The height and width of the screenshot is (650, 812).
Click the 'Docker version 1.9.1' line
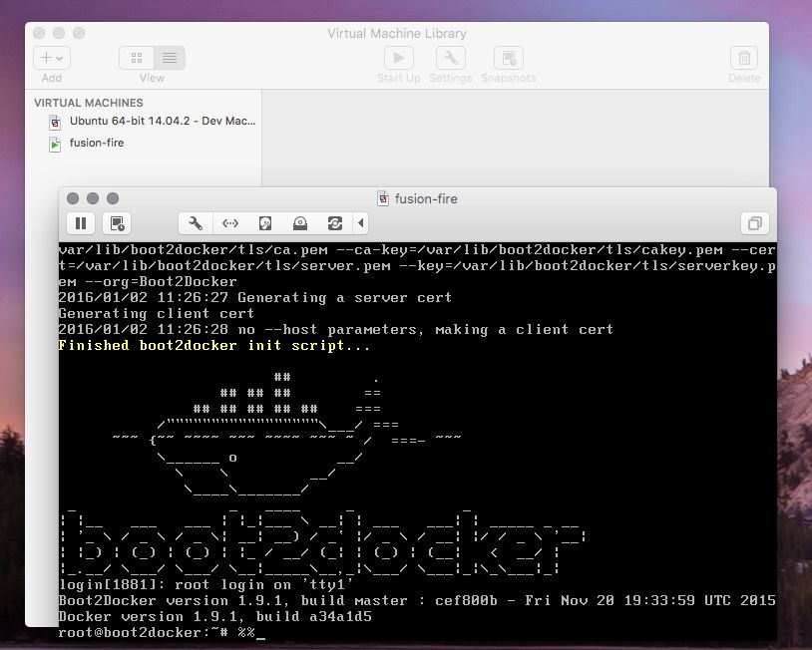[214, 616]
